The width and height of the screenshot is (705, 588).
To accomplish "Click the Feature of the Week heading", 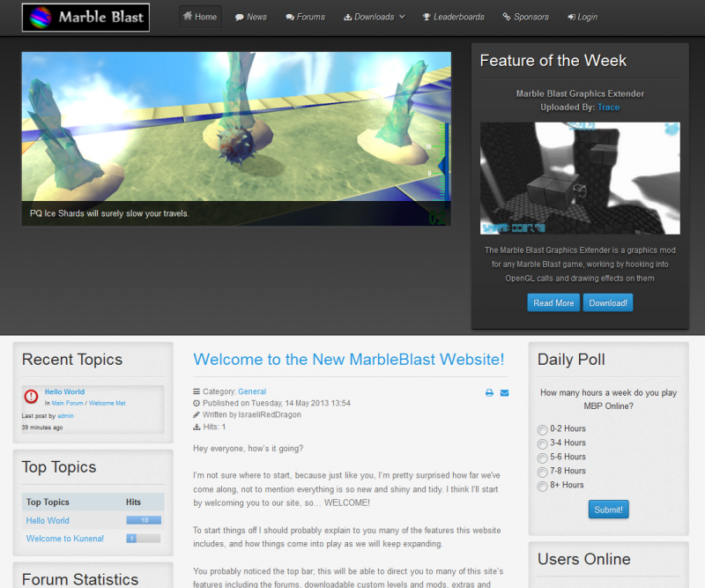I will (553, 61).
